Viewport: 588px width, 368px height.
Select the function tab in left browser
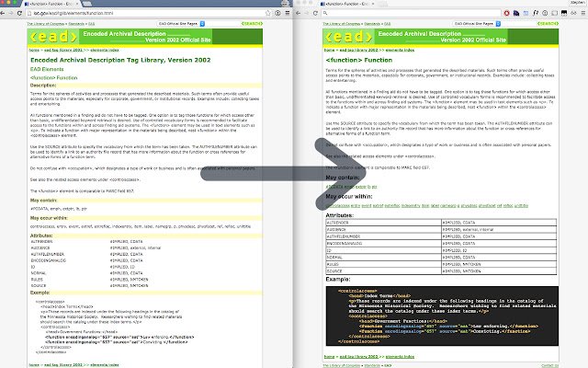click(51, 4)
